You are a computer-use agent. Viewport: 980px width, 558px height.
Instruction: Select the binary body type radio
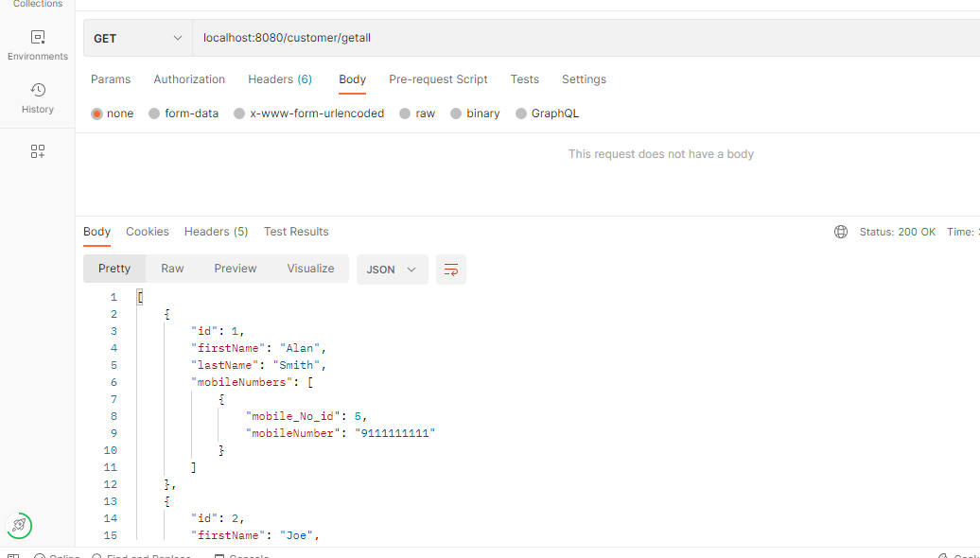click(x=455, y=113)
